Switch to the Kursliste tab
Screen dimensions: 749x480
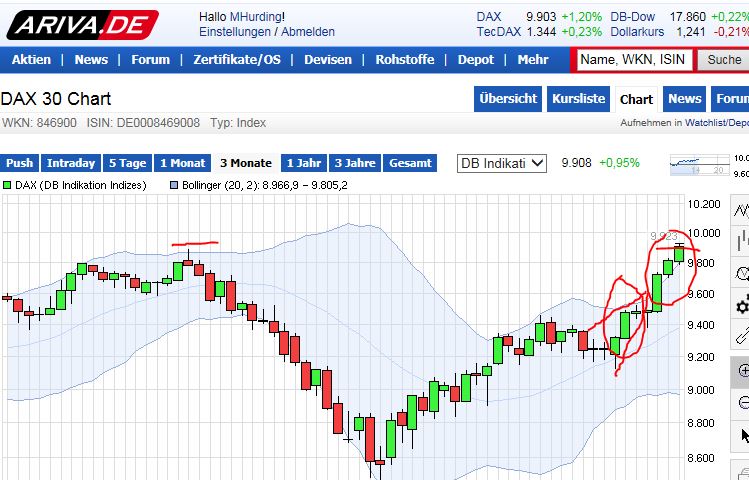pos(578,99)
